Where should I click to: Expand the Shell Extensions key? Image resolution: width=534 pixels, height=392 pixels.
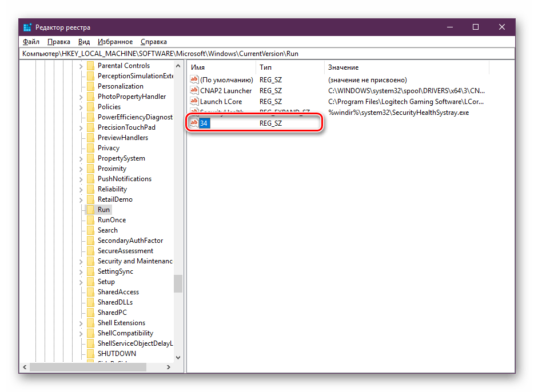81,323
